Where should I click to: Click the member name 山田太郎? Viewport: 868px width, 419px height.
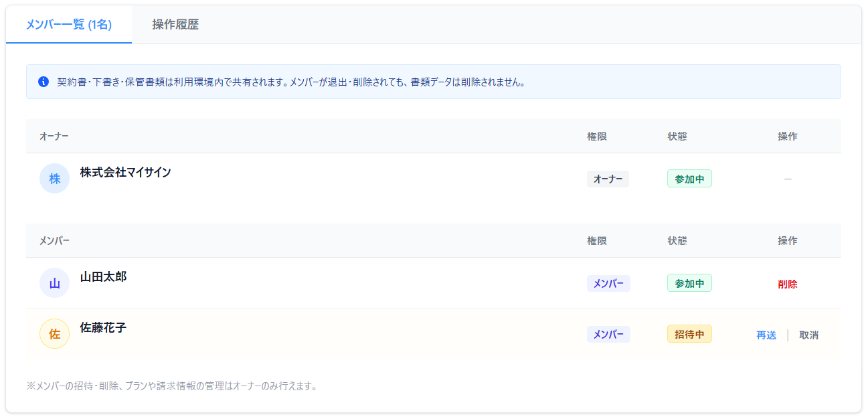104,277
